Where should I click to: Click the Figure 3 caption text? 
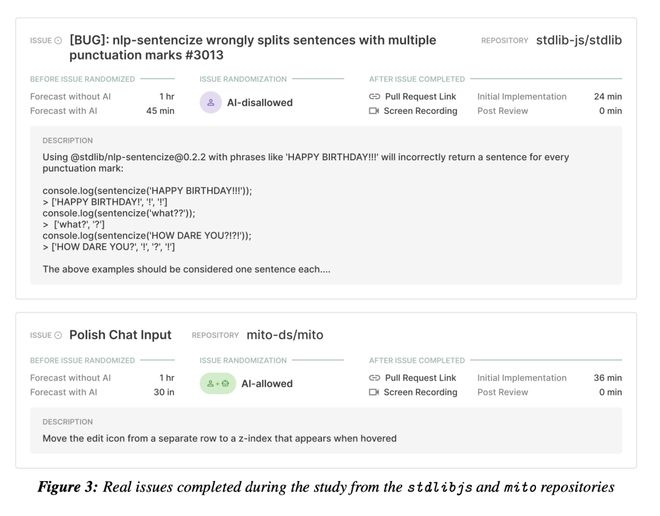(x=325, y=487)
